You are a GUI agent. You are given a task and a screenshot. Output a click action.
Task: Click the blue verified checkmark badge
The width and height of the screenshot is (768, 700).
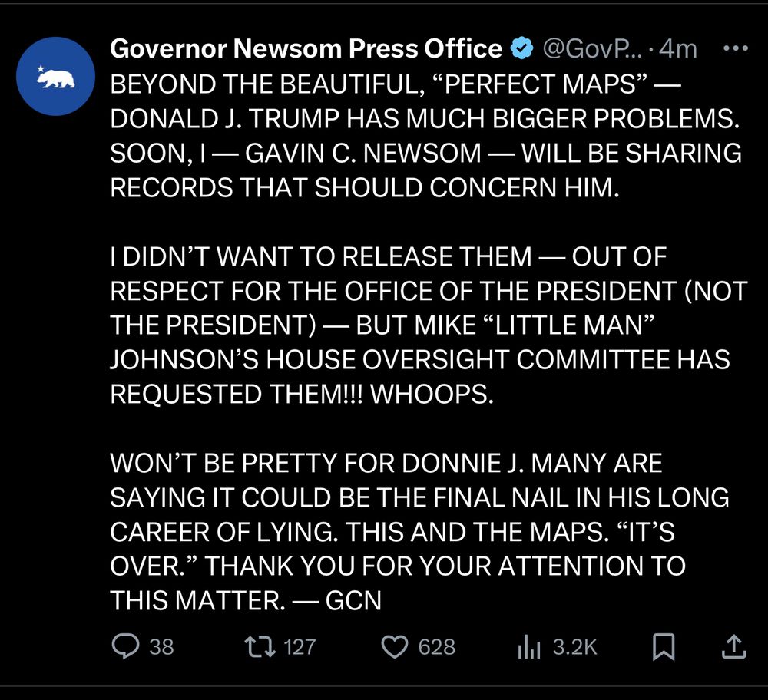[x=522, y=48]
